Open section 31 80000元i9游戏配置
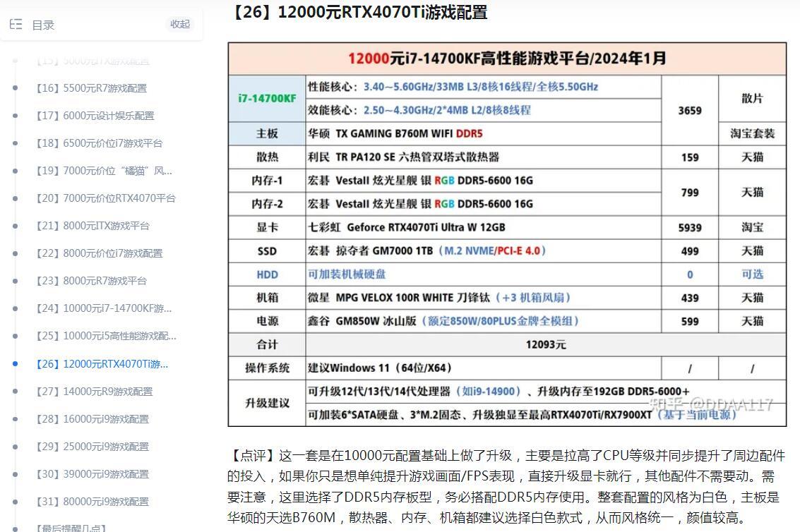 click(92, 502)
